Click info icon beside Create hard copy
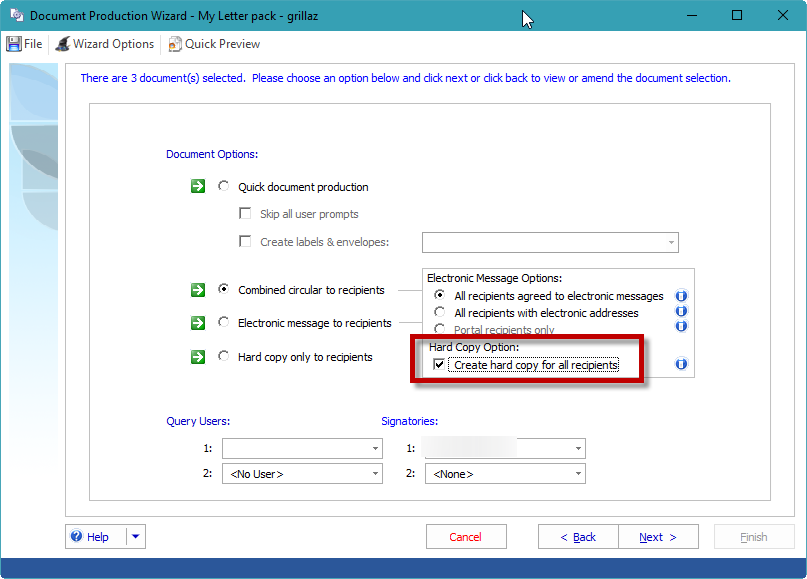The image size is (807, 579). click(682, 365)
